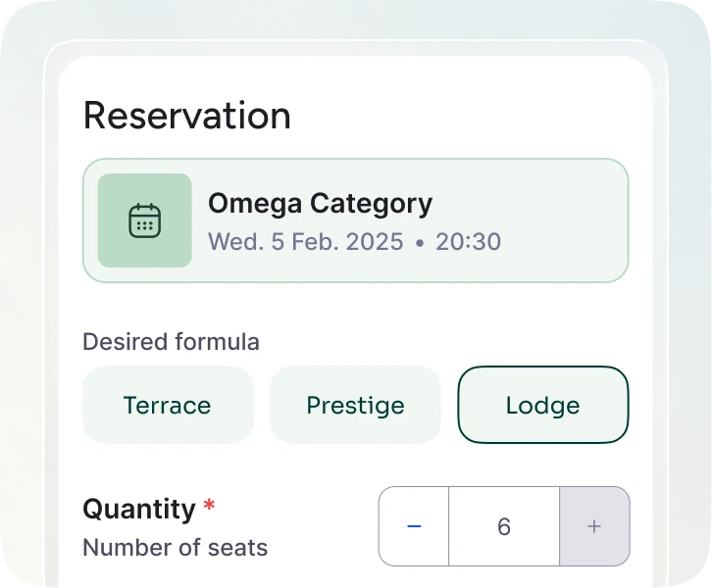Image resolution: width=712 pixels, height=588 pixels.
Task: Open the Omega Category event card
Action: tap(356, 220)
